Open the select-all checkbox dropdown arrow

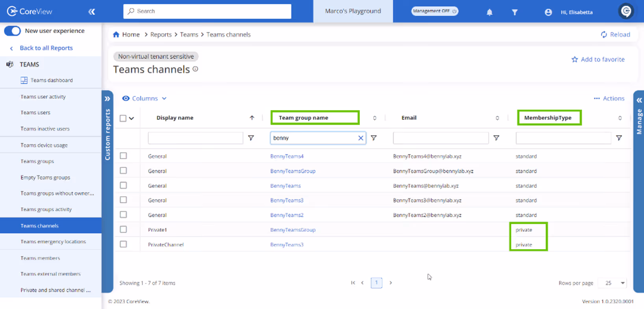tap(131, 118)
